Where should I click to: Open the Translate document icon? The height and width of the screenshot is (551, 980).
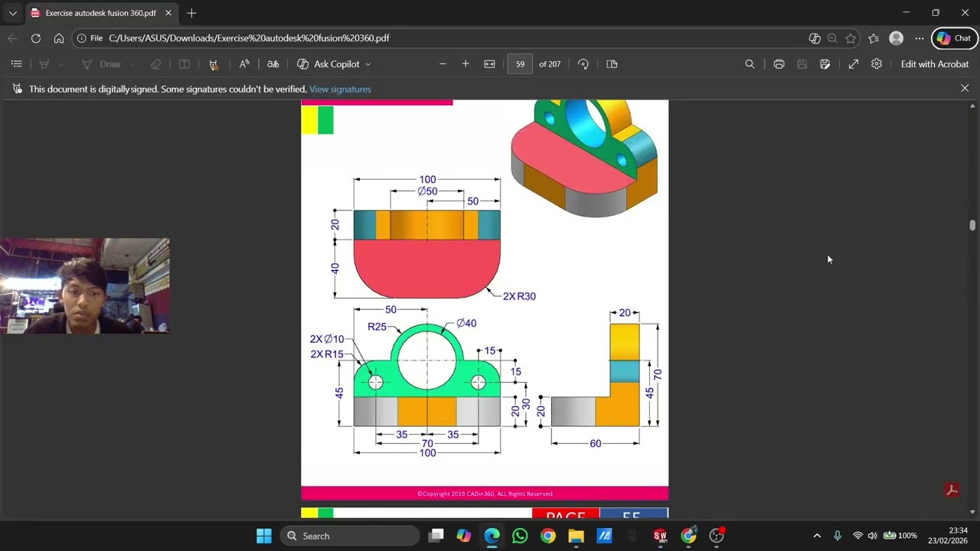tap(273, 64)
